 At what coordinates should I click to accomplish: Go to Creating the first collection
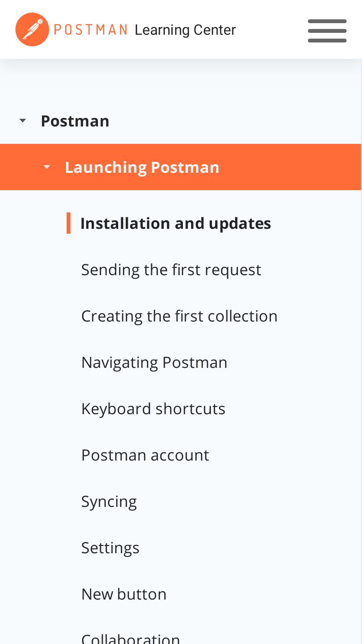180,316
